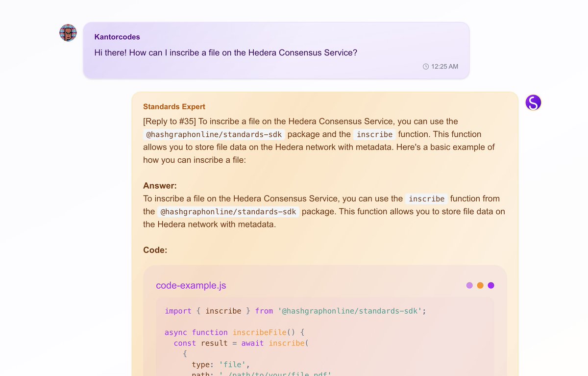Viewport: 588px width, 376px height.
Task: Click the dark purple dot in code header
Action: click(x=491, y=285)
